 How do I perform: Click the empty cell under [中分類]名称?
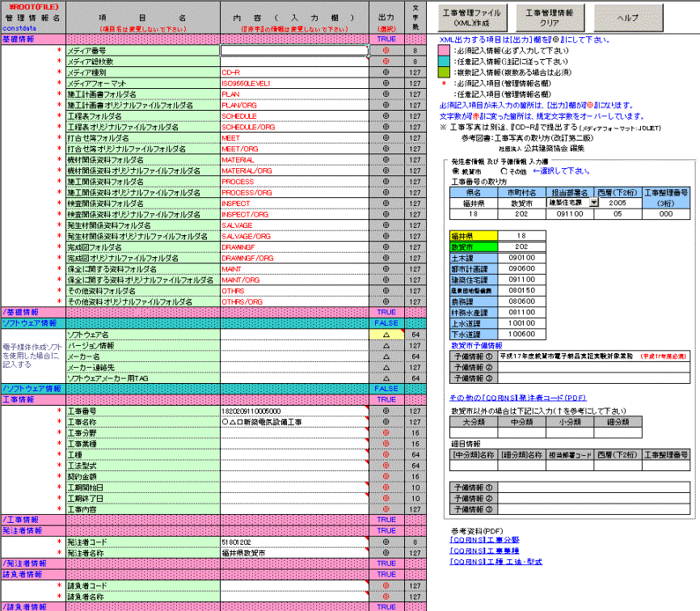474,466
